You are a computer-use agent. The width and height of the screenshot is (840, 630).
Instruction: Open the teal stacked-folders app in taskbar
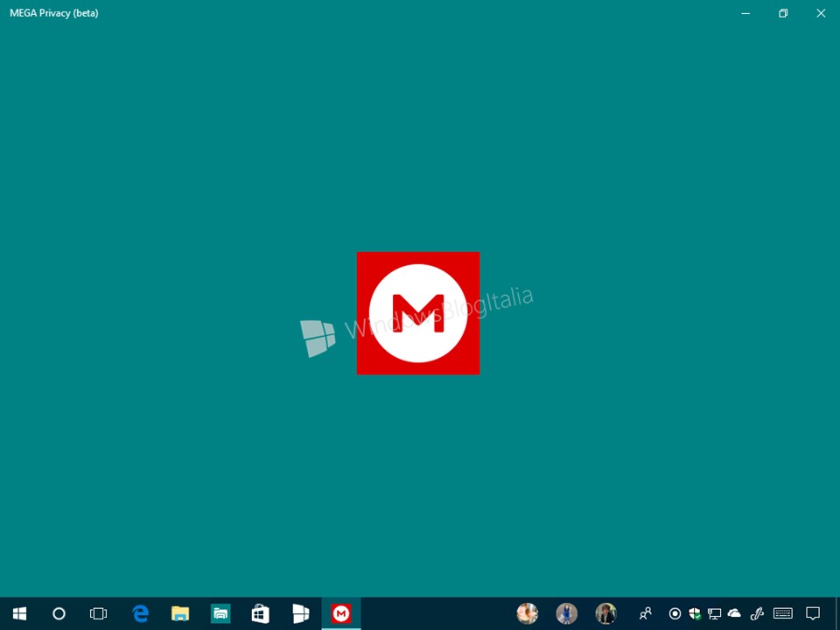220,613
